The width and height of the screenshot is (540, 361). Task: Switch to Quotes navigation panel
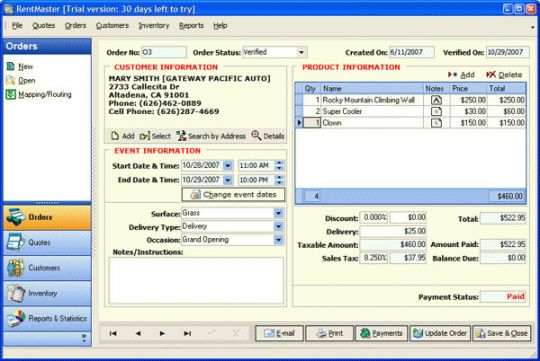(x=47, y=243)
